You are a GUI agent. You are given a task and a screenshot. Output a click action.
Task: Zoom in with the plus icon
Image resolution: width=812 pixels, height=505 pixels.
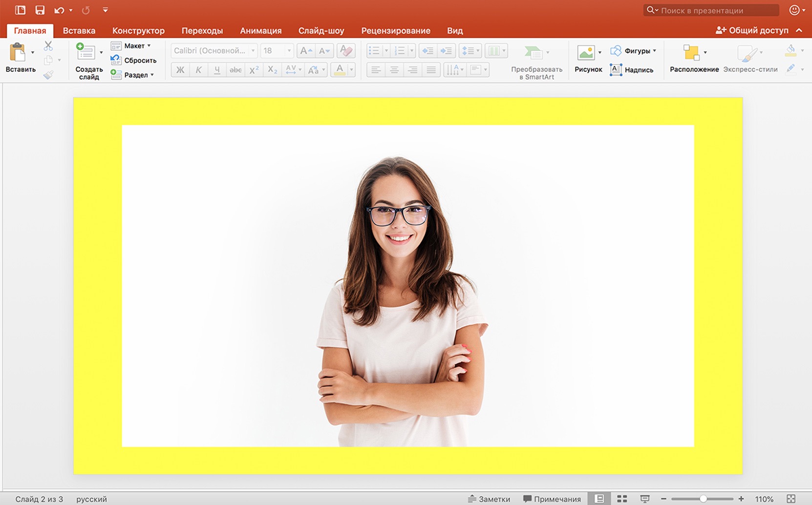[x=741, y=499]
